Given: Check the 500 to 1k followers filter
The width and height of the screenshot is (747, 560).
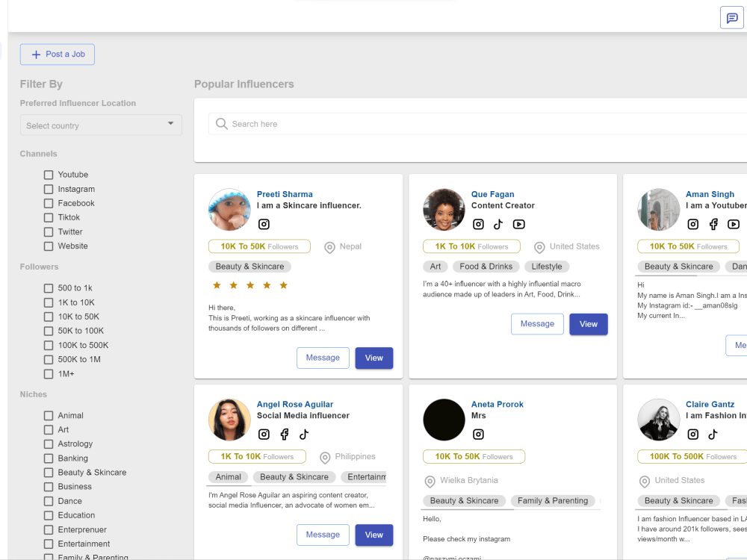Looking at the screenshot, I should point(49,288).
